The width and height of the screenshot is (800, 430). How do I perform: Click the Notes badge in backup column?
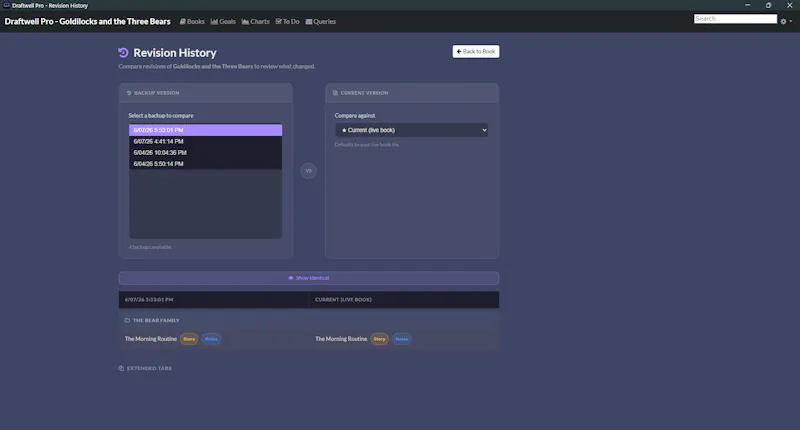pos(211,339)
